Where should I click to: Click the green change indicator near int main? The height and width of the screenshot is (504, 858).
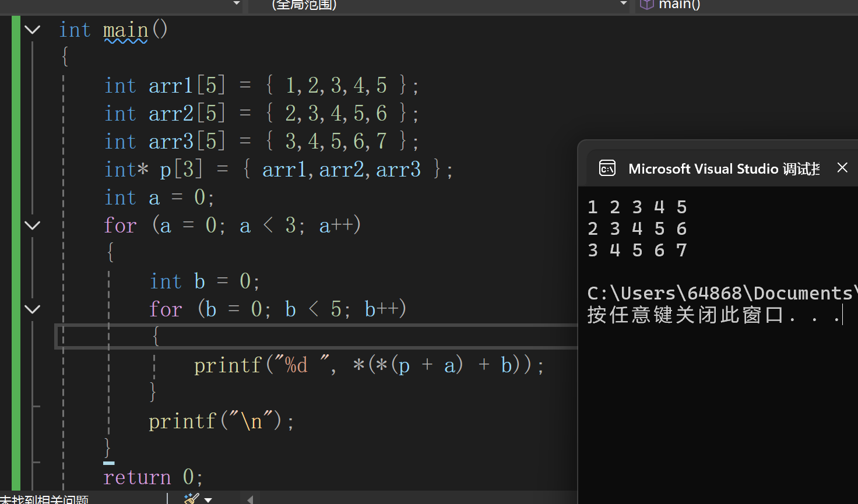pyautogui.click(x=16, y=29)
